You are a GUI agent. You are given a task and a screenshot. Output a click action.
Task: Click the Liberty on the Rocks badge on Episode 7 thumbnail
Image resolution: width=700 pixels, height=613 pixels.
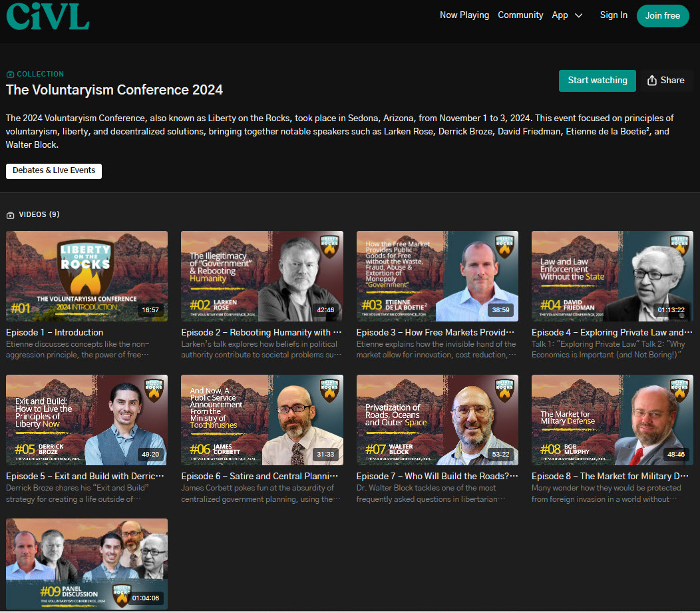click(x=504, y=391)
